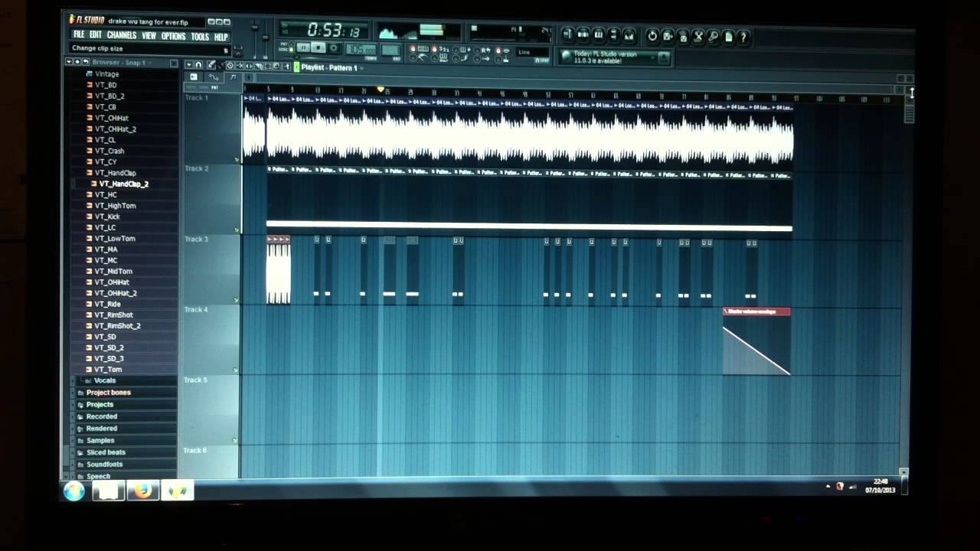Select the magnet snap icon in playlist toolbar
This screenshot has height=551, width=980.
(198, 66)
